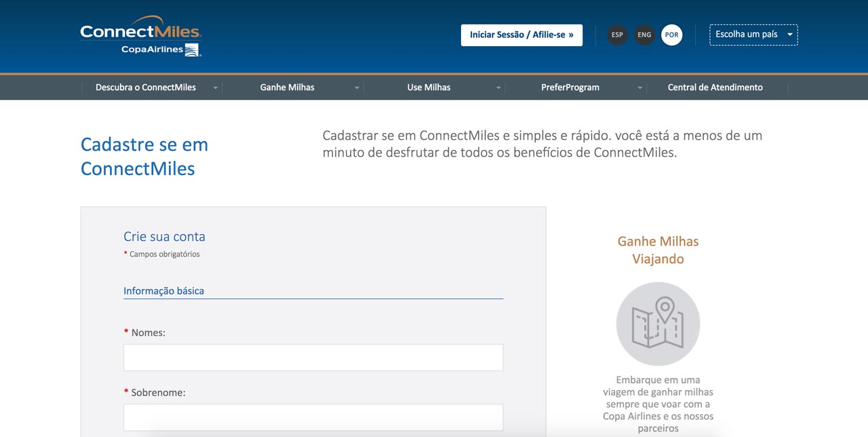Image resolution: width=868 pixels, height=437 pixels.
Task: Open the Escolha um país dropdown
Action: [753, 35]
